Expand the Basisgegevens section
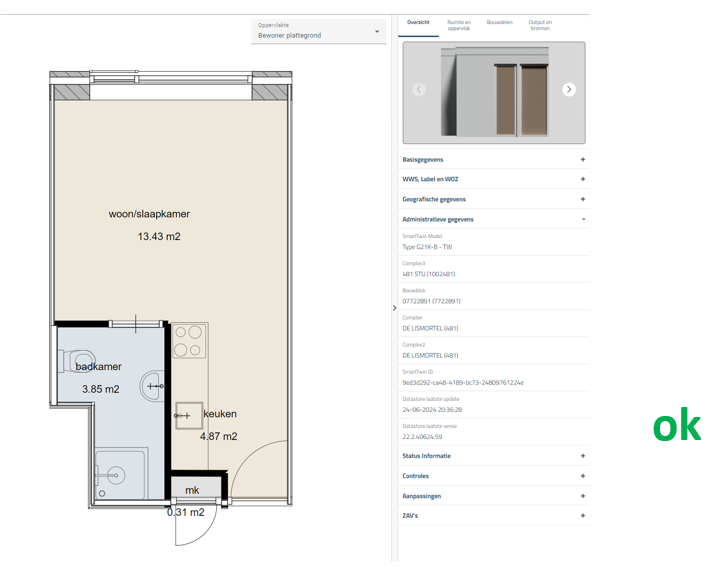Image resolution: width=718 pixels, height=575 pixels. tap(583, 160)
